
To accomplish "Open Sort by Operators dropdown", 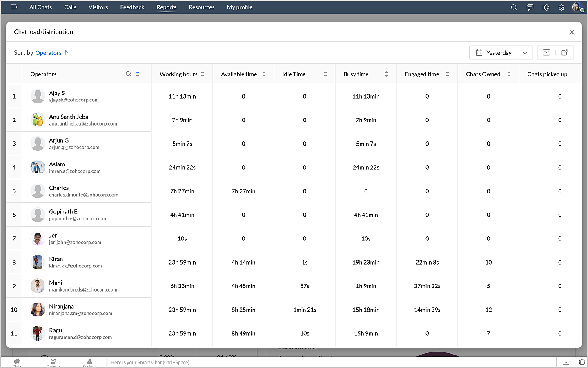I will pos(51,53).
